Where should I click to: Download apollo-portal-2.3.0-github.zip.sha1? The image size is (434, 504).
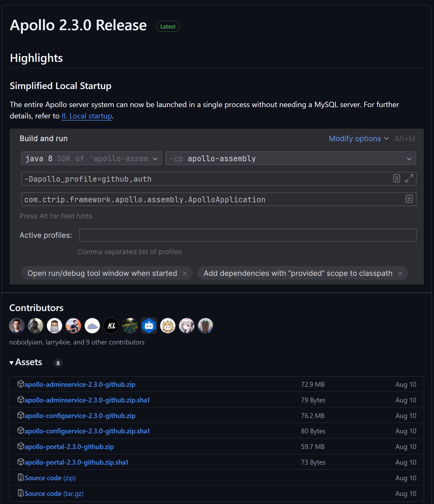point(76,462)
